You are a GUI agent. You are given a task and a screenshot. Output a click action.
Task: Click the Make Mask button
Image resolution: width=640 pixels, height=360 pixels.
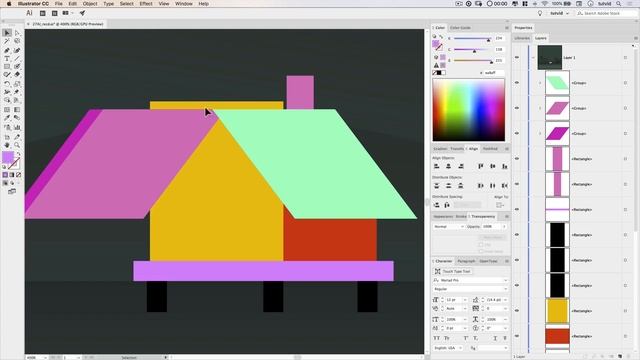(492, 237)
